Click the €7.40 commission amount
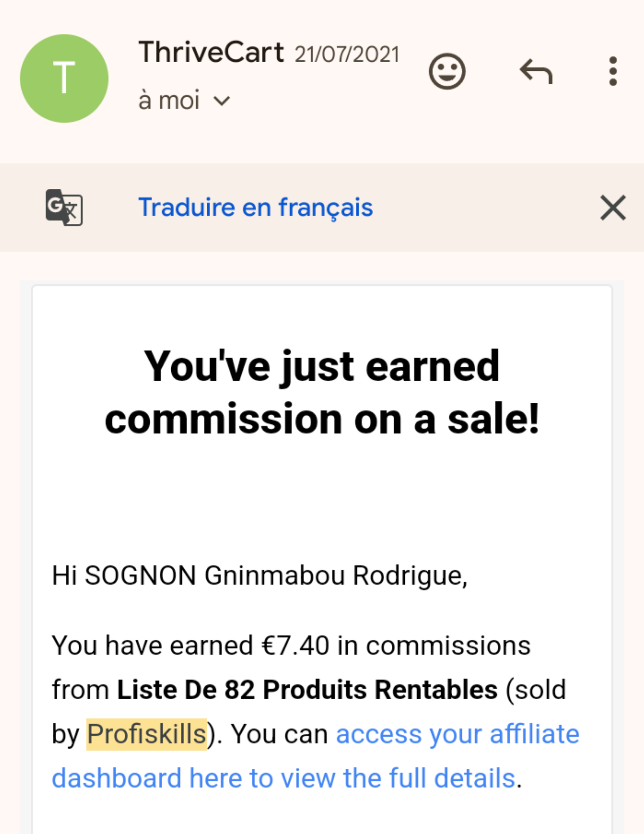This screenshot has height=834, width=644. pos(295,646)
